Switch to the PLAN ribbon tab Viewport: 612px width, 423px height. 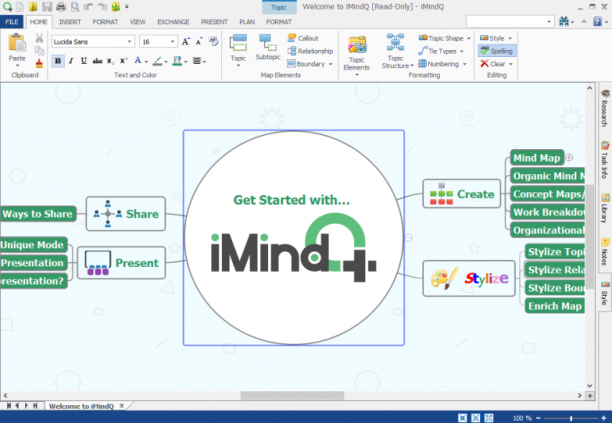coord(247,22)
